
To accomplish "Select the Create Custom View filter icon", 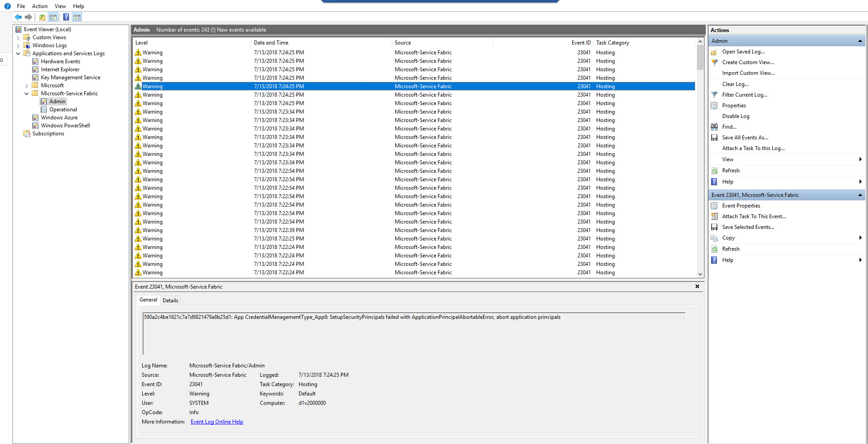I will coord(714,62).
